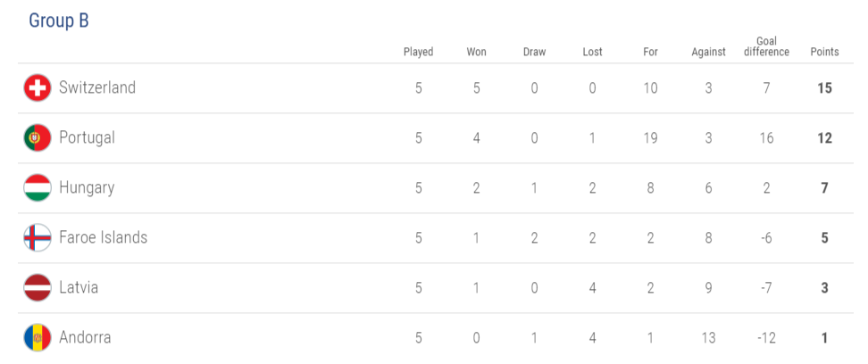Click the Portugal flag icon
868x364 pixels.
coord(37,137)
